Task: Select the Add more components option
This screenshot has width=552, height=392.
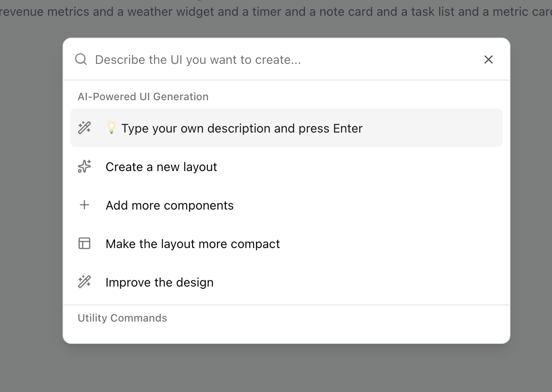Action: tap(170, 205)
